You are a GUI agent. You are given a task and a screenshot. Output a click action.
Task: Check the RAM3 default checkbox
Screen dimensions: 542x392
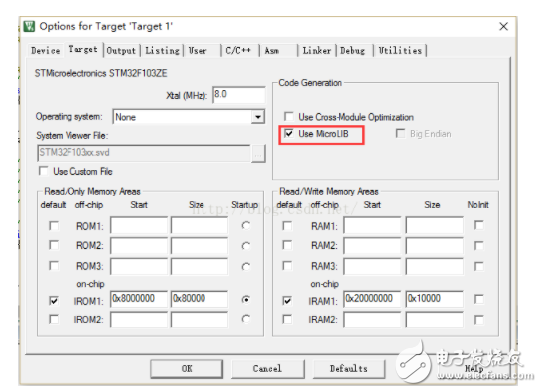click(x=287, y=266)
